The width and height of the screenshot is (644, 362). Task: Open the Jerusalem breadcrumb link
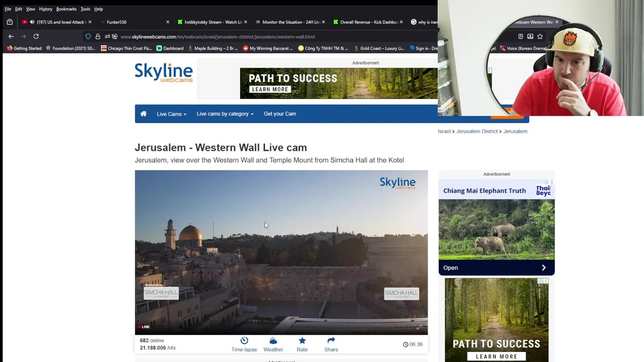coord(515,131)
